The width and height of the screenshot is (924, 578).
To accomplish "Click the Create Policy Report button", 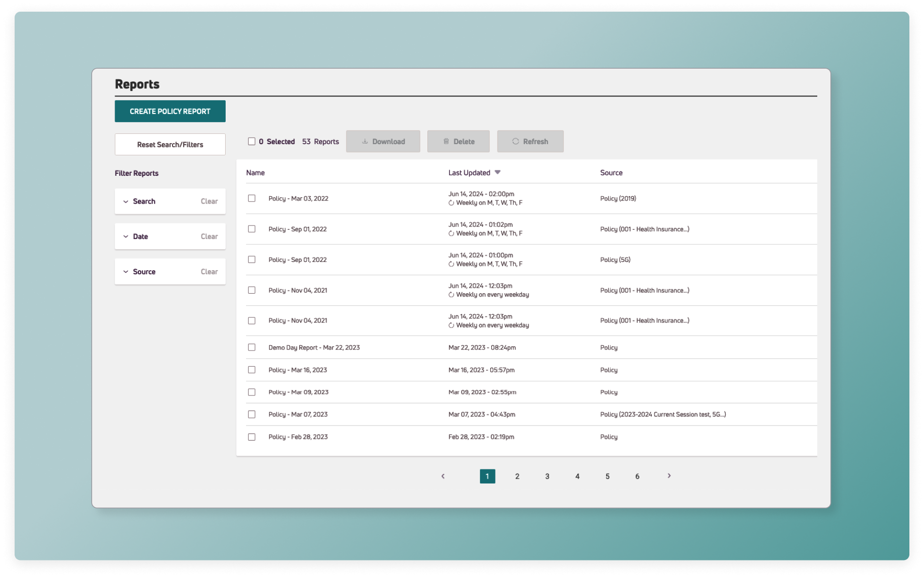I will pos(170,111).
